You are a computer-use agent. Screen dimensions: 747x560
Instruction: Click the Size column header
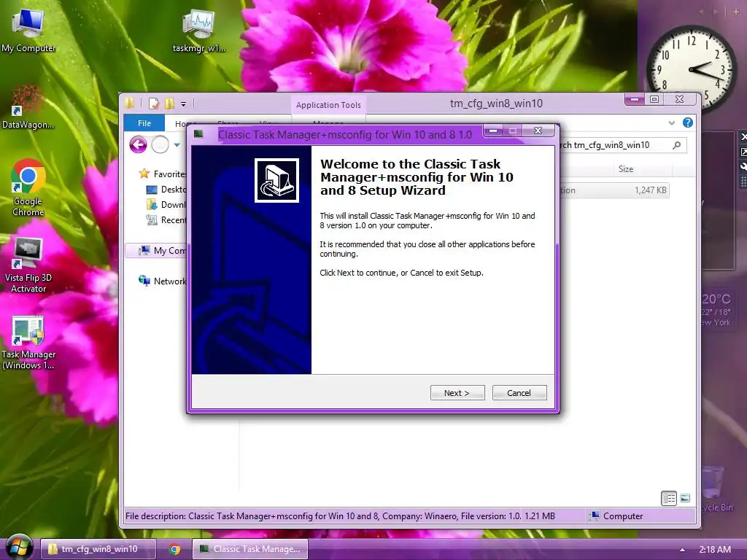(625, 169)
